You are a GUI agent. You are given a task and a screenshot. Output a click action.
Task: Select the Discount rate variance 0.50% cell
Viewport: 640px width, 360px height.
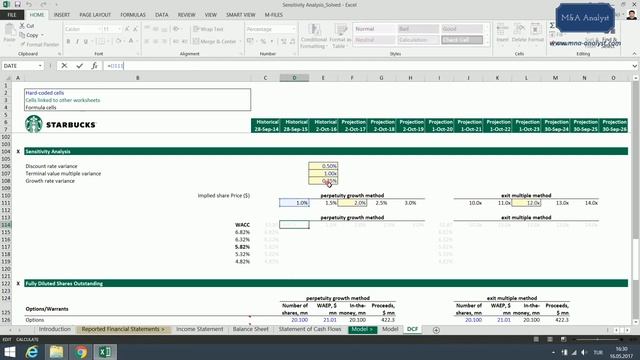pyautogui.click(x=323, y=166)
